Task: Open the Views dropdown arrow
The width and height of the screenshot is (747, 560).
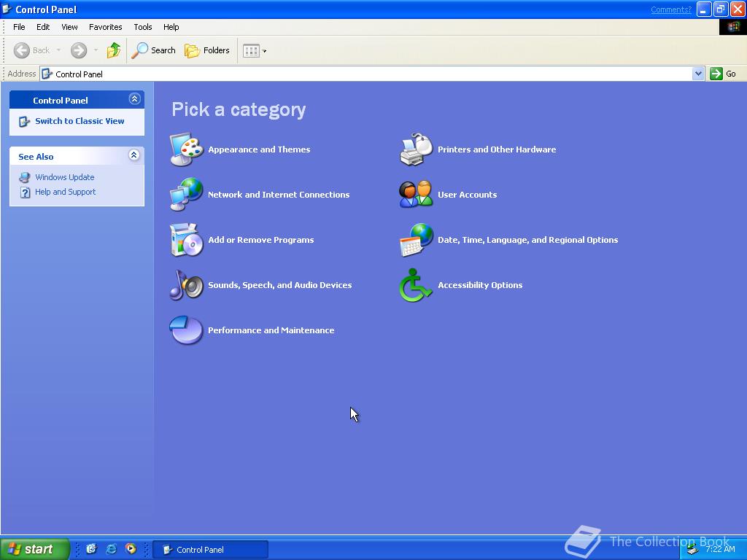Action: point(264,51)
